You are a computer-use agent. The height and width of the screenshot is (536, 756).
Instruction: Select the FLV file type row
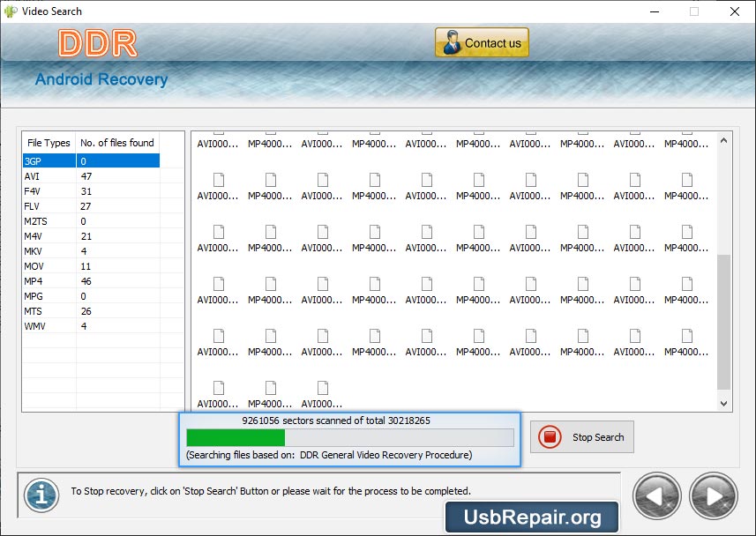91,205
